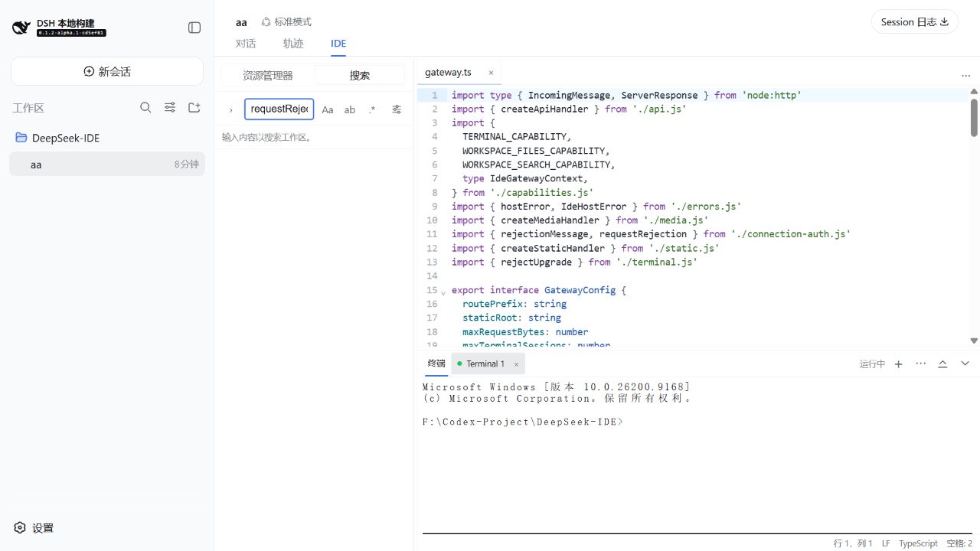
Task: Click 'node:http' string on line 1
Action: point(772,96)
